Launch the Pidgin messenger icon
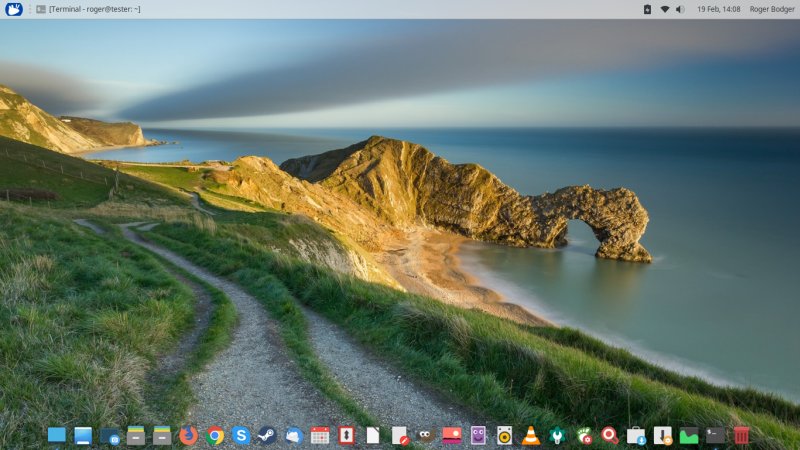The image size is (800, 450). tap(478, 435)
